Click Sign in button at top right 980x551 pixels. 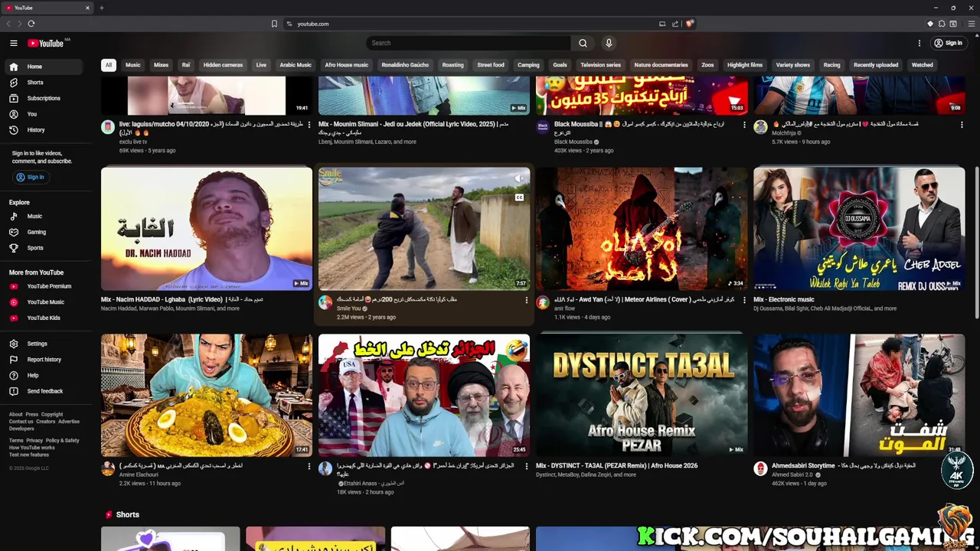pos(948,43)
